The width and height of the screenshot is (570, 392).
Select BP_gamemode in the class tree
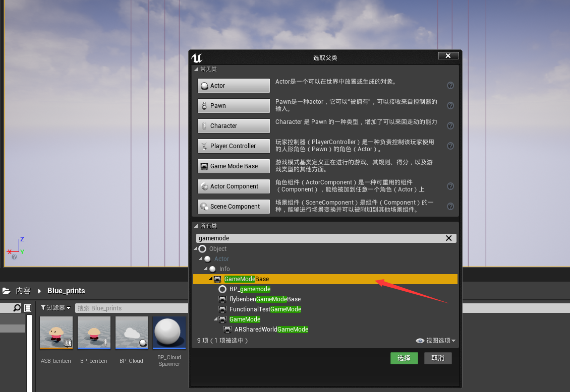tap(325, 289)
